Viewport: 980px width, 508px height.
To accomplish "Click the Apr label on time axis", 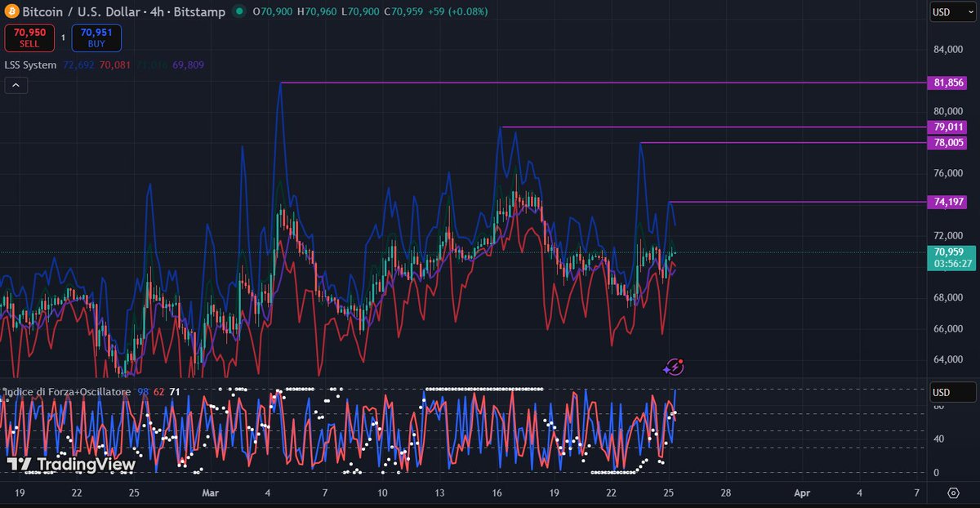I will click(802, 492).
